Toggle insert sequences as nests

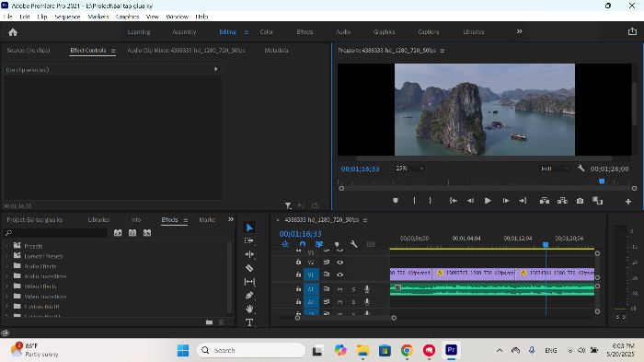click(285, 244)
